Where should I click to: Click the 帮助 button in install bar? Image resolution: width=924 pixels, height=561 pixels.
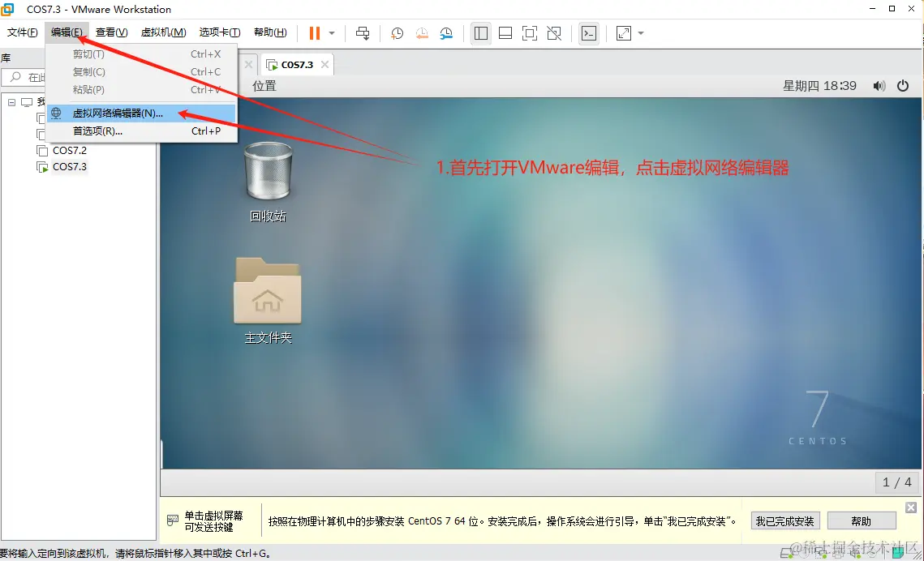point(861,521)
